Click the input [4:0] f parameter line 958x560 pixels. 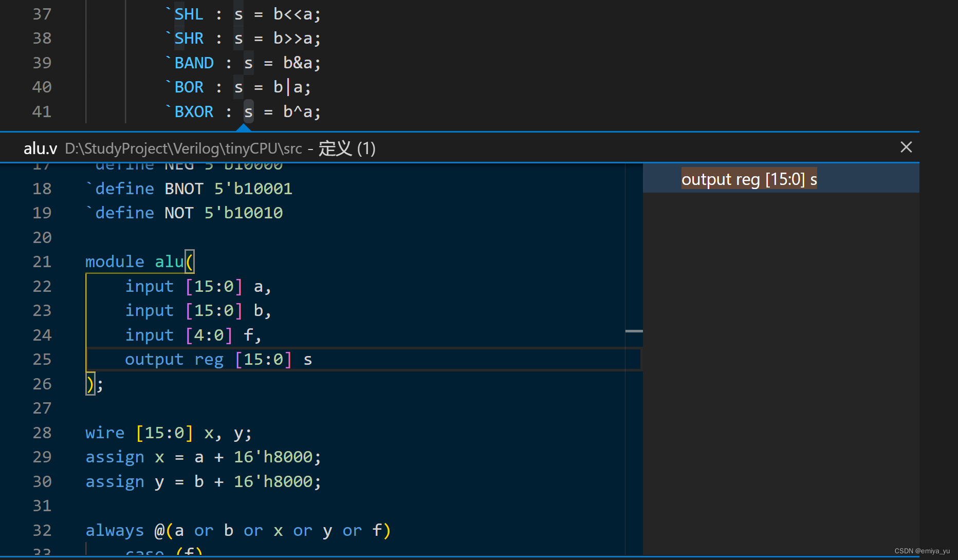click(193, 334)
